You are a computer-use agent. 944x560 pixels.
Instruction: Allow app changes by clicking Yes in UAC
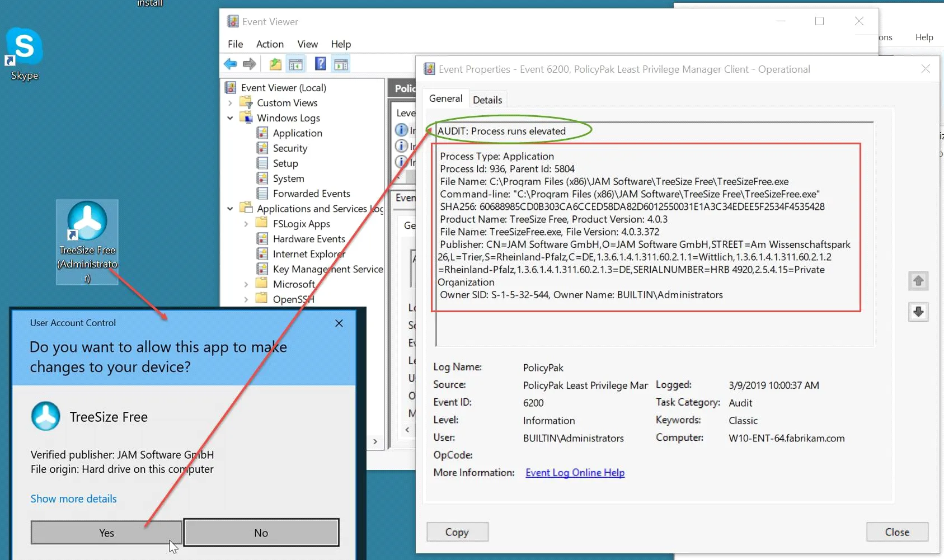(x=106, y=532)
